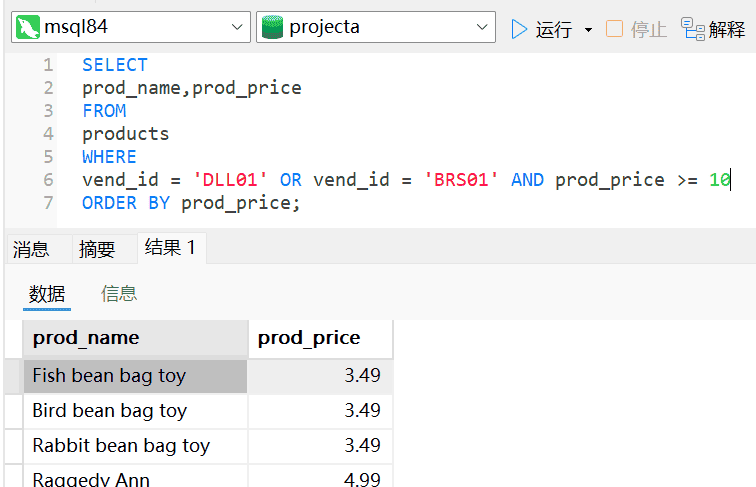Image resolution: width=756 pixels, height=487 pixels.
Task: Switch to the 信息 sub-tab
Action: tap(119, 293)
